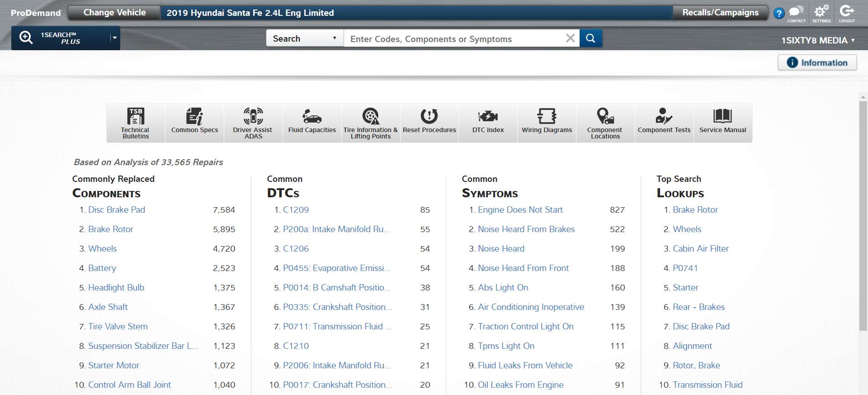Click the magnifier search submit button
The width and height of the screenshot is (868, 395).
click(x=590, y=38)
